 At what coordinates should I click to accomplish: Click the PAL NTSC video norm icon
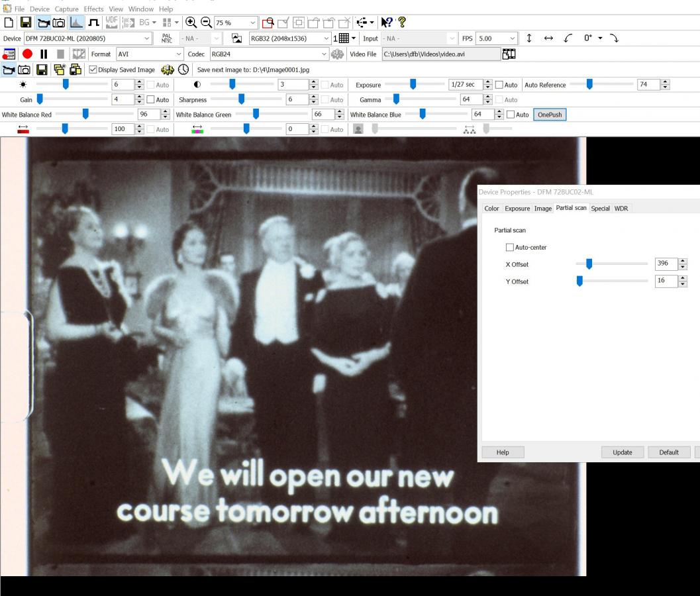click(167, 38)
